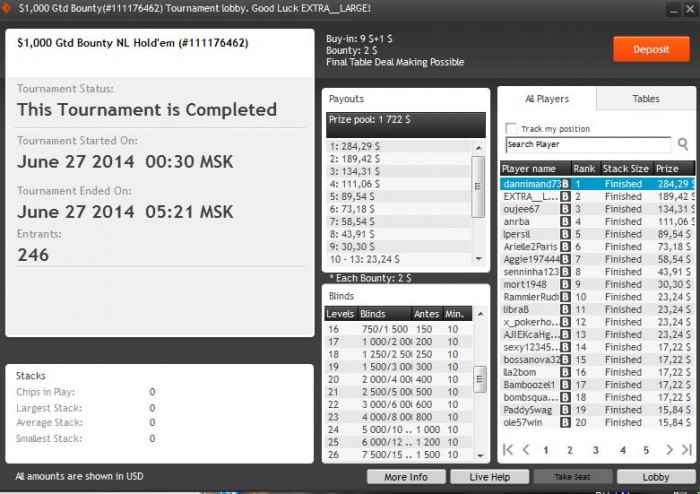This screenshot has height=494, width=700.
Task: Click the Prize pool: 1 722 $ header
Action: pos(405,125)
